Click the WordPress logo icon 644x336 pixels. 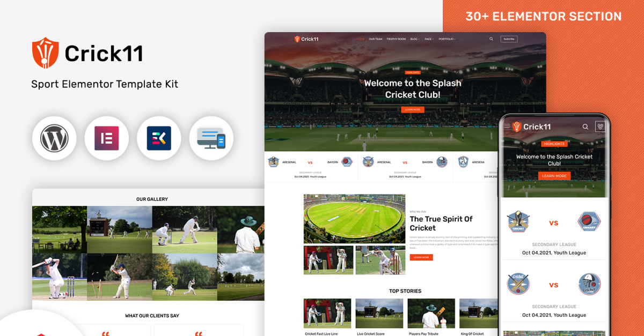click(x=54, y=138)
